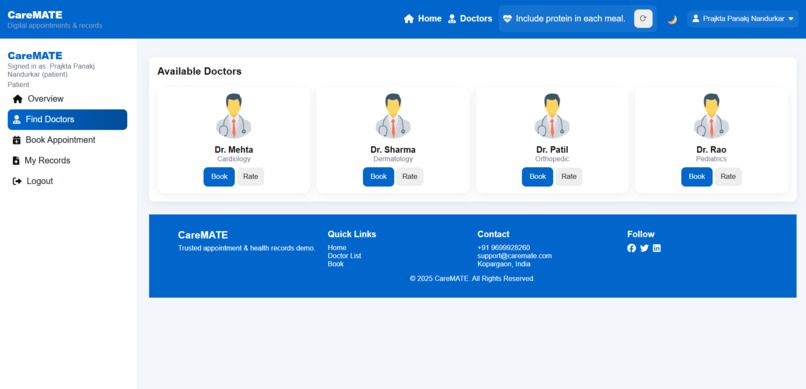Select Dr. Patil's avatar picture
This screenshot has width=806, height=389.
click(x=552, y=116)
